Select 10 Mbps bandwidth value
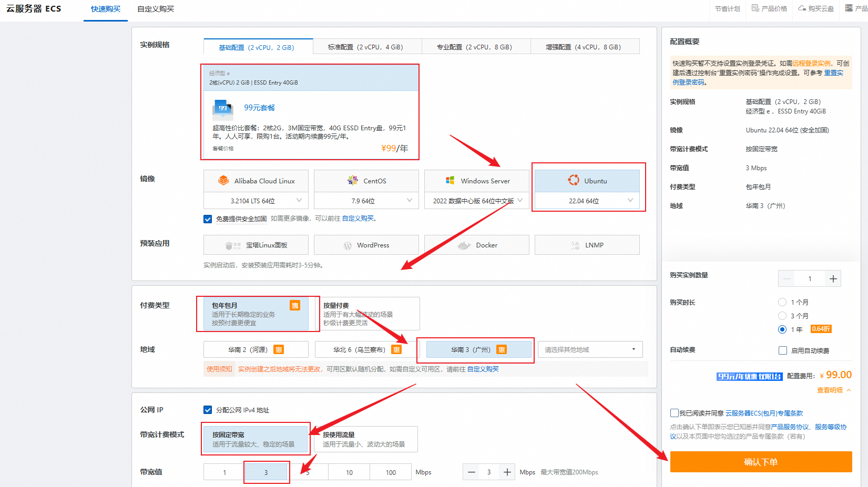 pos(349,472)
